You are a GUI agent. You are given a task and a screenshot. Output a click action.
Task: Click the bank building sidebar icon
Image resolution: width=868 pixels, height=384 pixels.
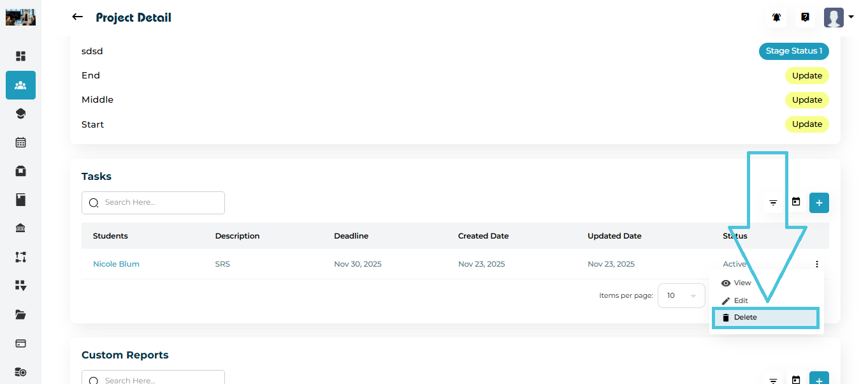click(x=20, y=228)
